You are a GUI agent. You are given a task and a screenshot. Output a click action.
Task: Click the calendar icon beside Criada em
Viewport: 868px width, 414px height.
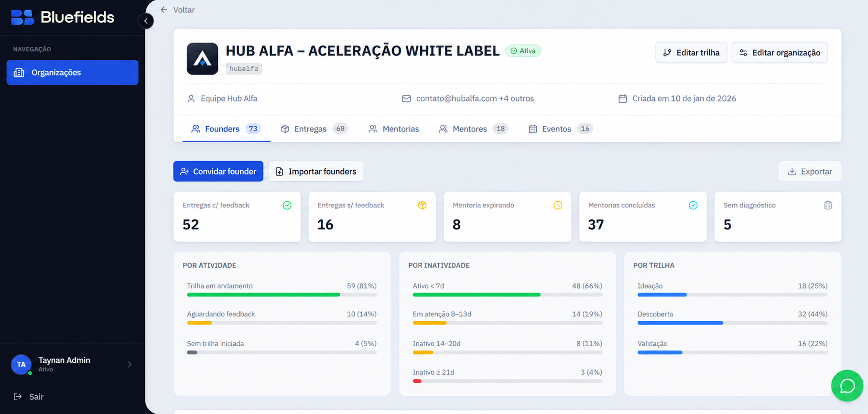coord(623,99)
